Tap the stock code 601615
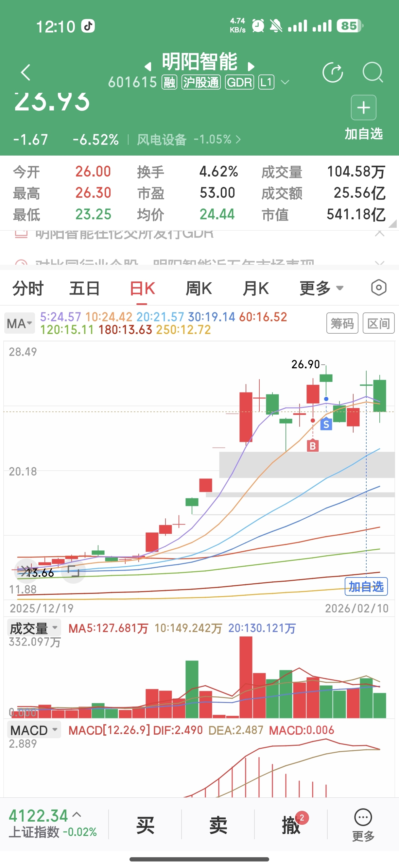This screenshot has width=399, height=868. [132, 82]
